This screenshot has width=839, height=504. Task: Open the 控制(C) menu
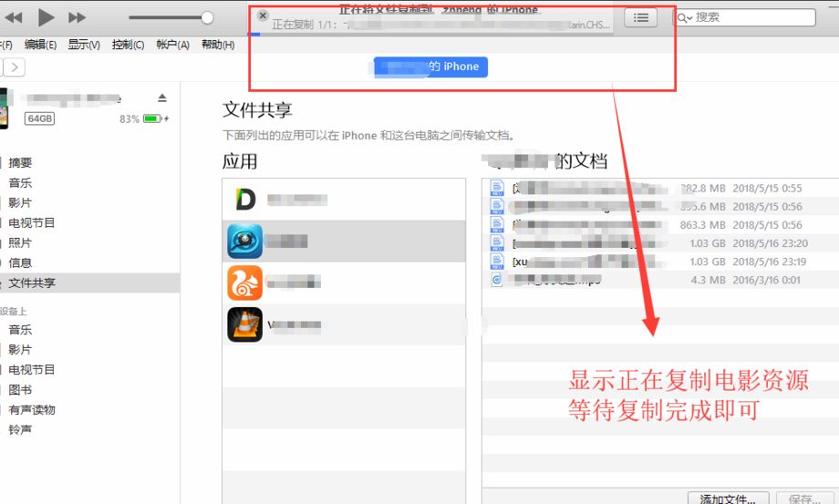point(128,45)
